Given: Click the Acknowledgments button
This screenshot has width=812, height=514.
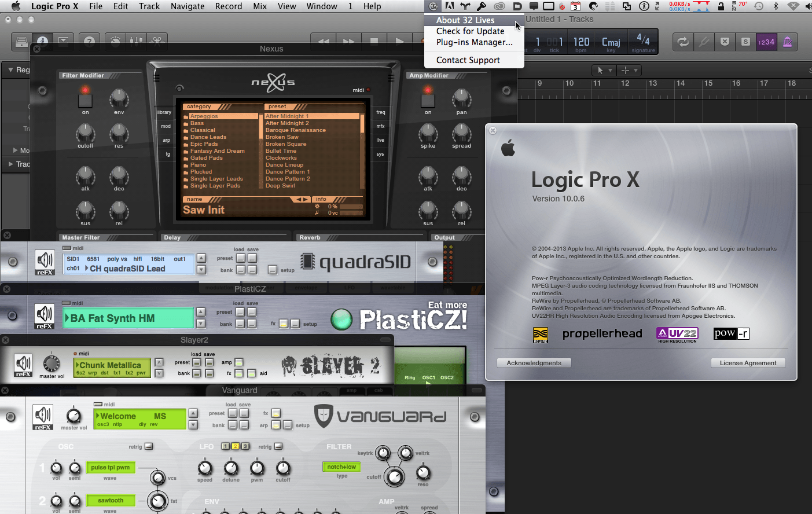Looking at the screenshot, I should (534, 363).
